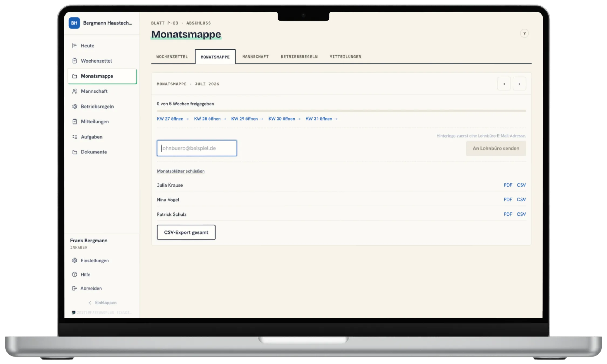The width and height of the screenshot is (607, 364).
Task: Open the Heute sidebar icon
Action: pos(74,46)
